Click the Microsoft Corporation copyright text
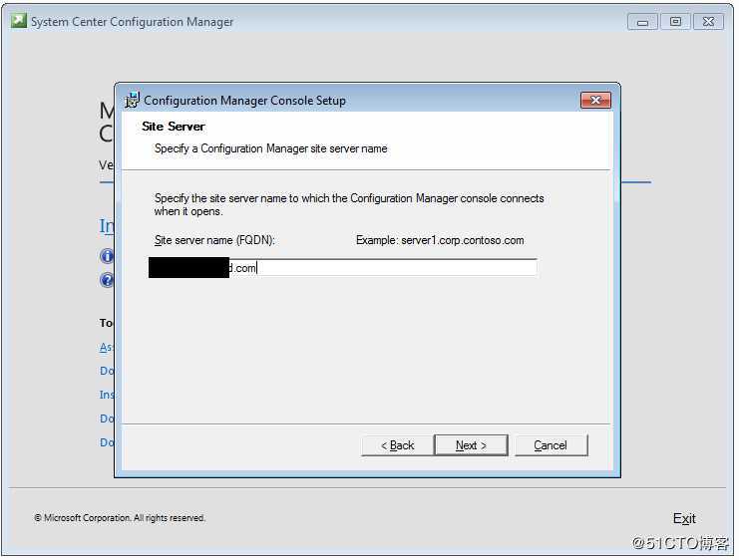 pyautogui.click(x=120, y=517)
